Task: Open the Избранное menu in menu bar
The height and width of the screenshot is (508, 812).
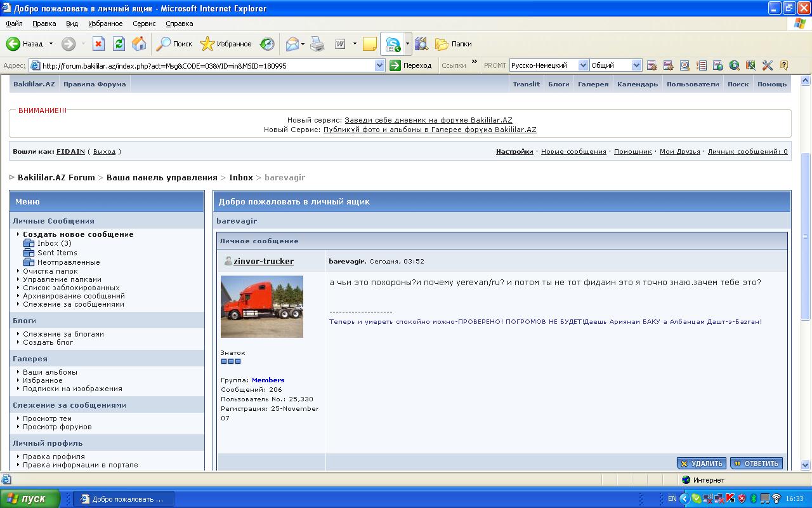Action: 105,23
